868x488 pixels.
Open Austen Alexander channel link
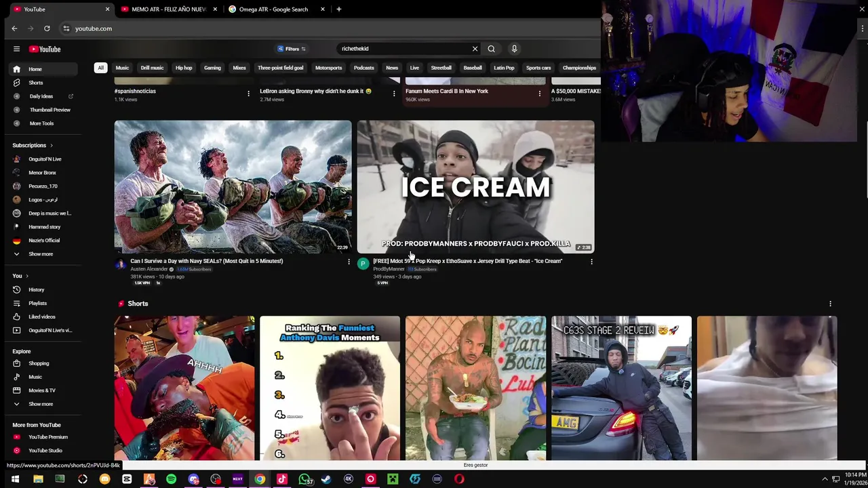149,269
